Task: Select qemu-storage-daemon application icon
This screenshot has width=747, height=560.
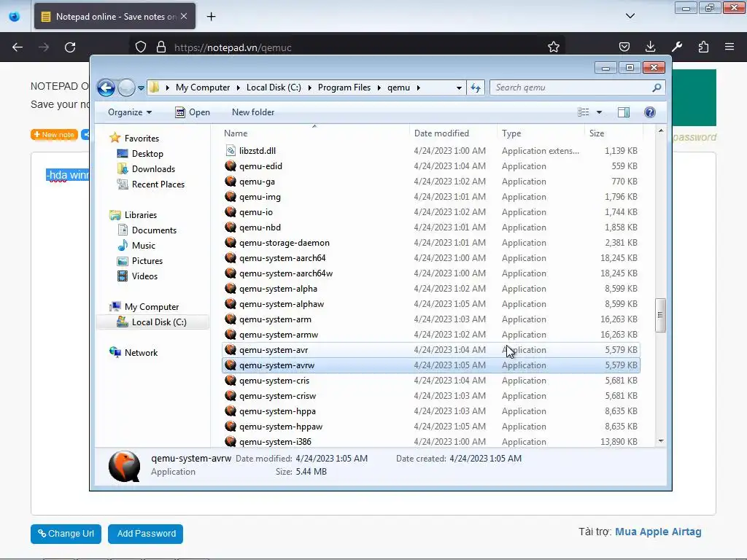Action: [x=231, y=242]
